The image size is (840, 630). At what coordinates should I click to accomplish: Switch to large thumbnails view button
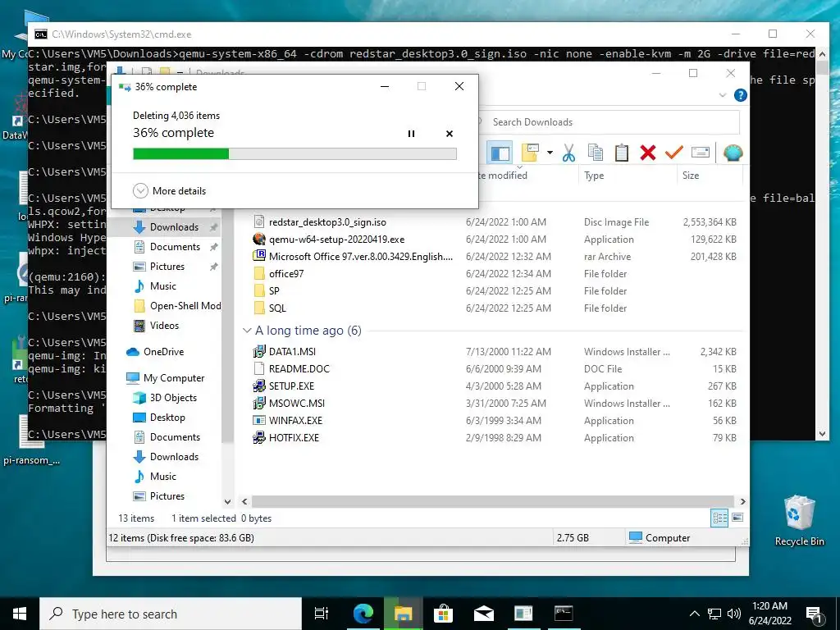[x=737, y=518]
